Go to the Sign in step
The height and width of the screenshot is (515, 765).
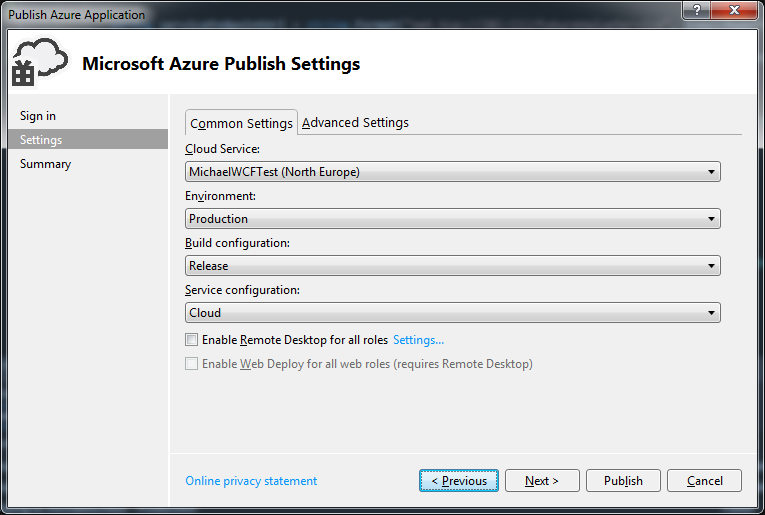(x=38, y=116)
